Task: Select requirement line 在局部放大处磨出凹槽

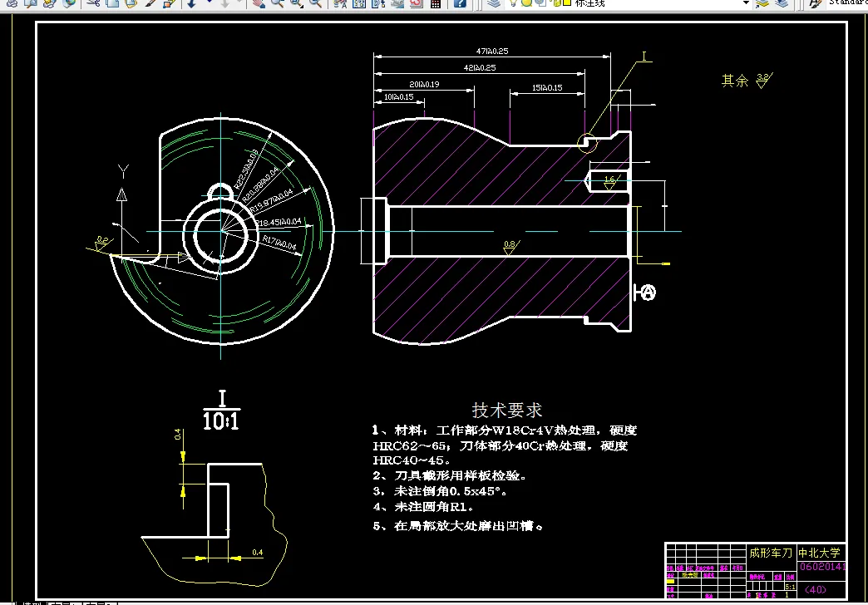Action: [x=458, y=526]
